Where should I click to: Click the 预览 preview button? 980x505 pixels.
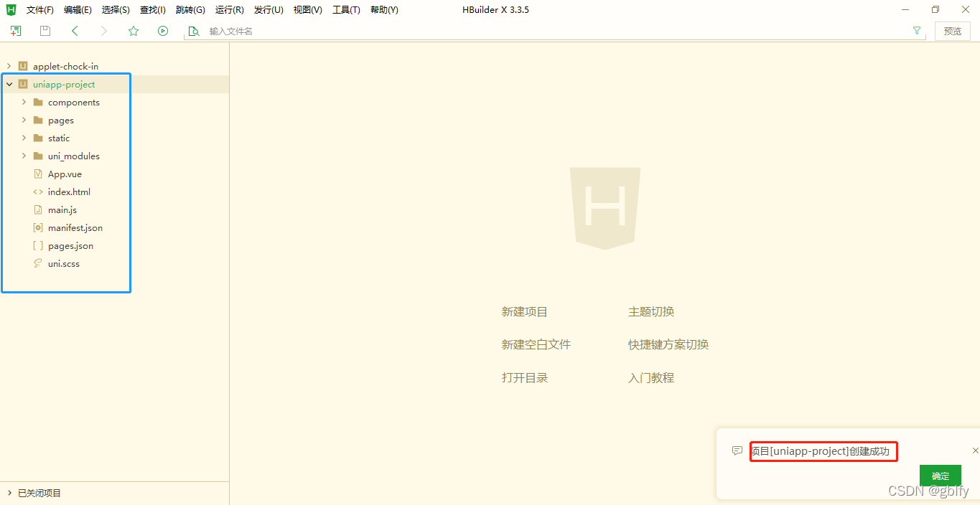(x=953, y=31)
